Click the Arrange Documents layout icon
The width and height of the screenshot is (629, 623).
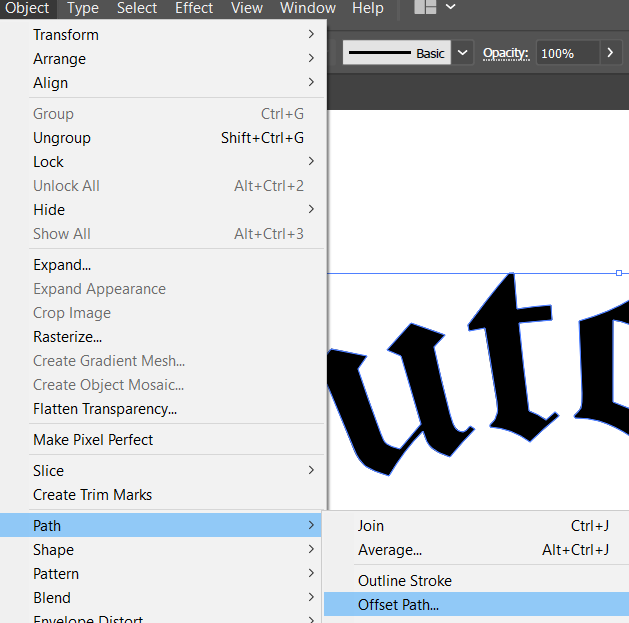coord(425,8)
